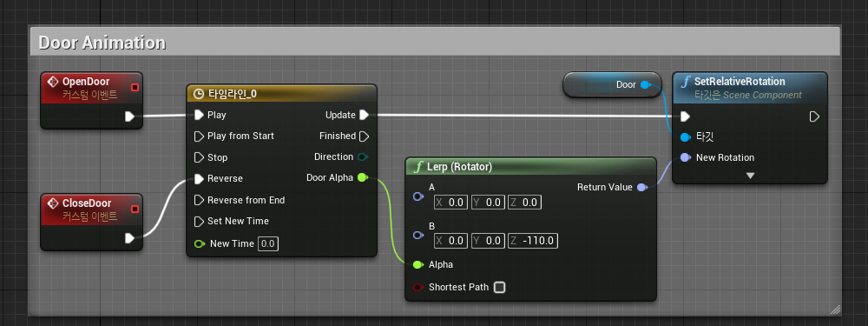Click the Door Alpha green output pin
Viewport: 868px width, 326px height.
pyautogui.click(x=363, y=178)
